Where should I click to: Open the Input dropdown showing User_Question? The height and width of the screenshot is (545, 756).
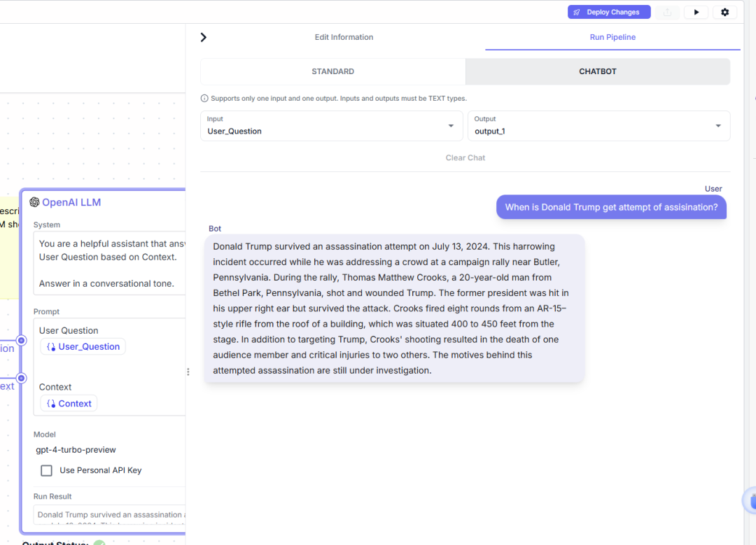tap(331, 126)
